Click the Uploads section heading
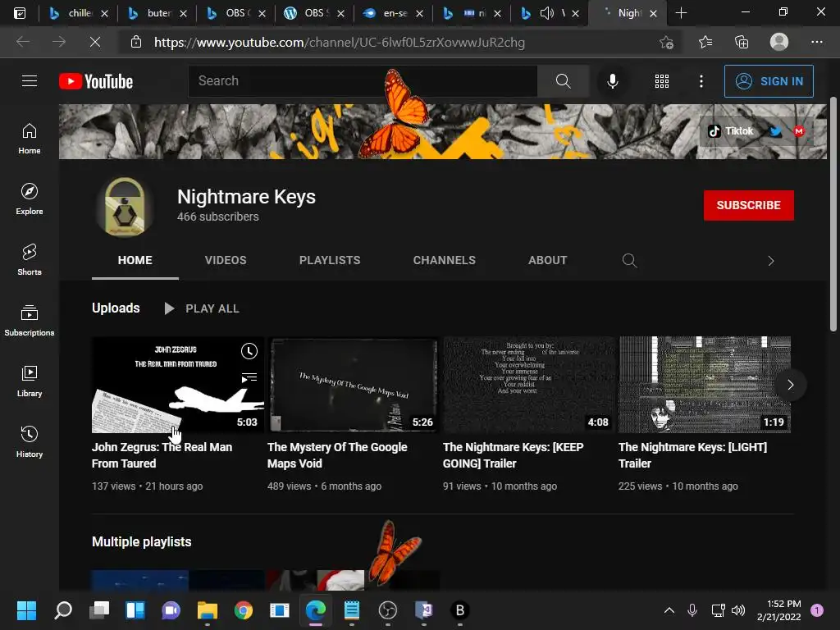Image resolution: width=840 pixels, height=630 pixels. point(116,308)
